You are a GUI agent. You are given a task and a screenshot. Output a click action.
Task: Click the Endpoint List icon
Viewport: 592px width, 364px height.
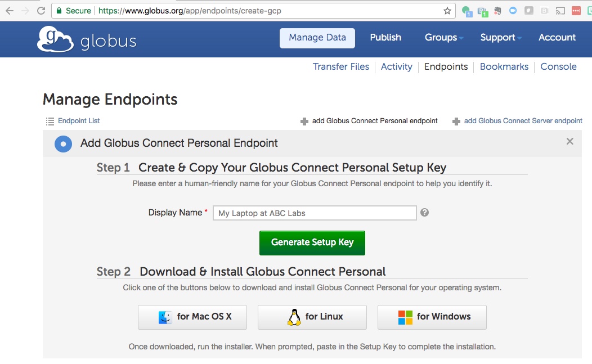point(50,121)
